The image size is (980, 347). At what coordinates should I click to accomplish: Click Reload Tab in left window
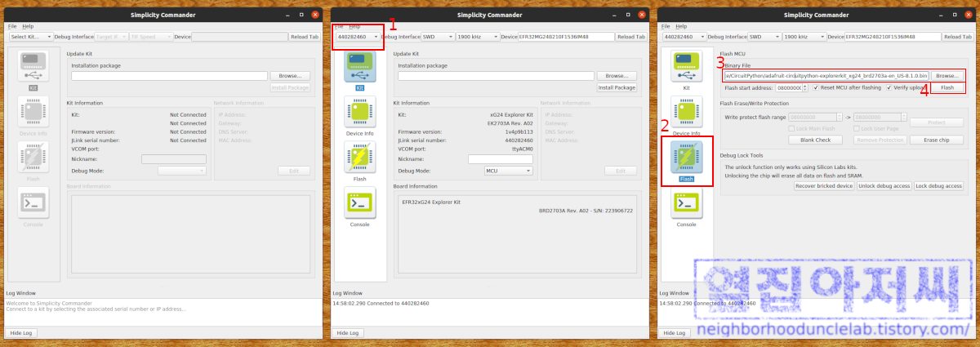(305, 37)
